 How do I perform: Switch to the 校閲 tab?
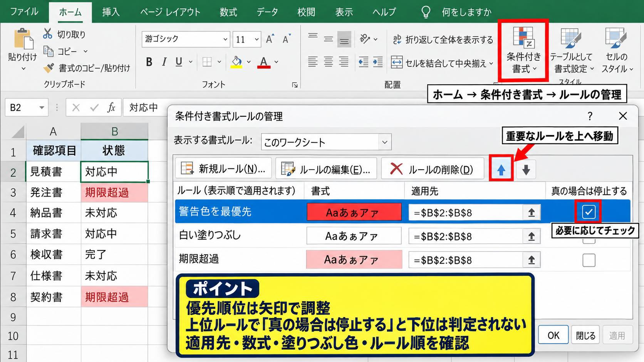click(x=306, y=12)
